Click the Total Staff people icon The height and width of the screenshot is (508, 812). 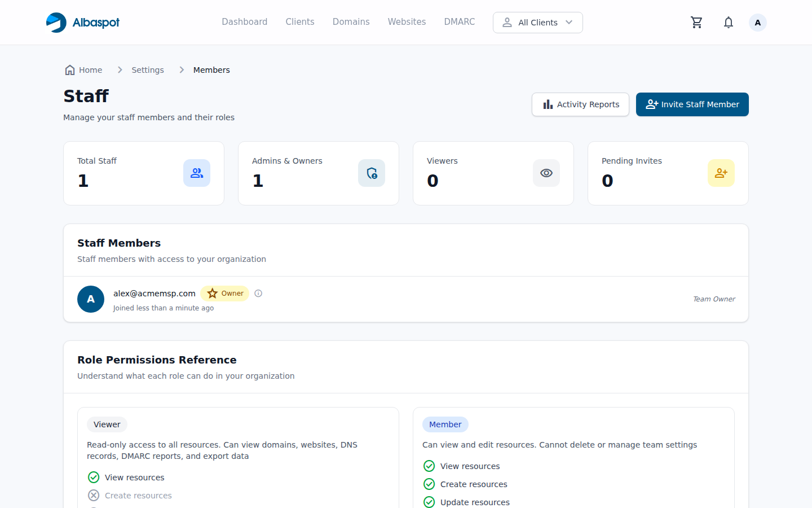tap(197, 173)
